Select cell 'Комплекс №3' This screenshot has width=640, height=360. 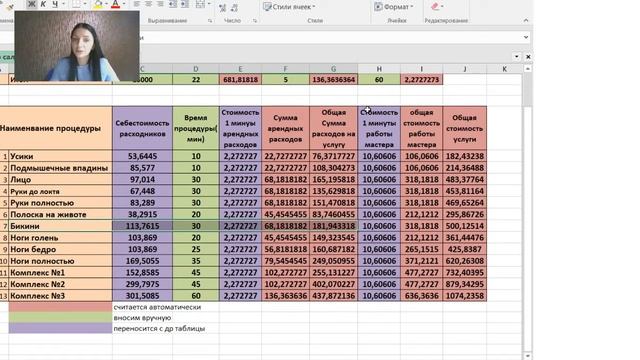(x=60, y=296)
